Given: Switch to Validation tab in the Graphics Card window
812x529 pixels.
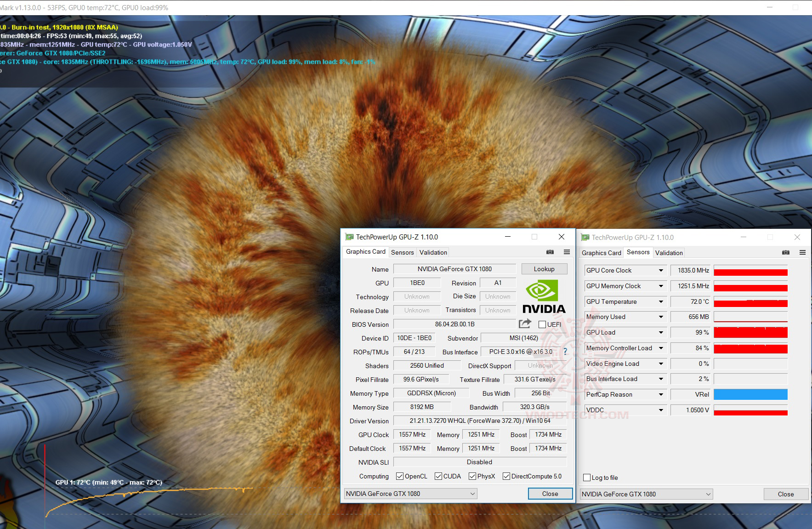Looking at the screenshot, I should pos(433,252).
